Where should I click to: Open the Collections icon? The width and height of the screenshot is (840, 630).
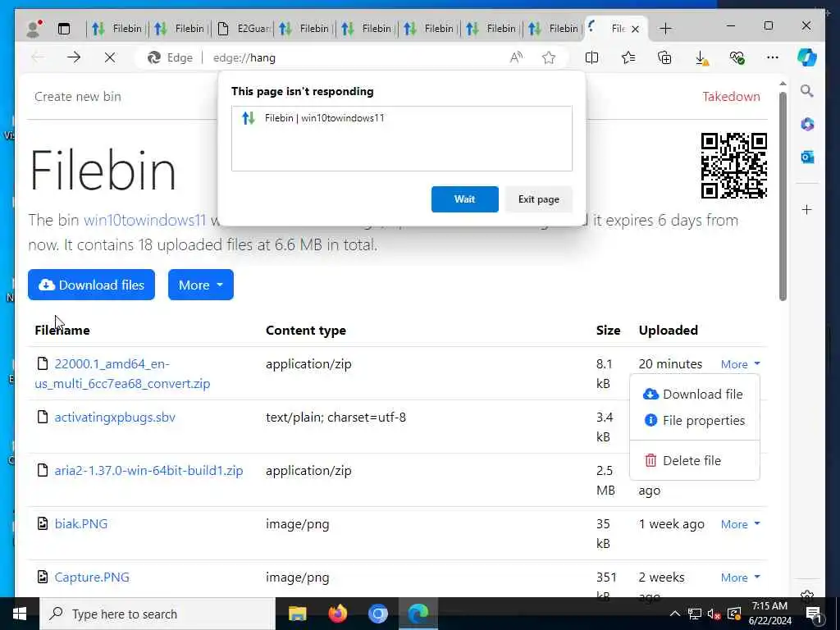click(664, 57)
